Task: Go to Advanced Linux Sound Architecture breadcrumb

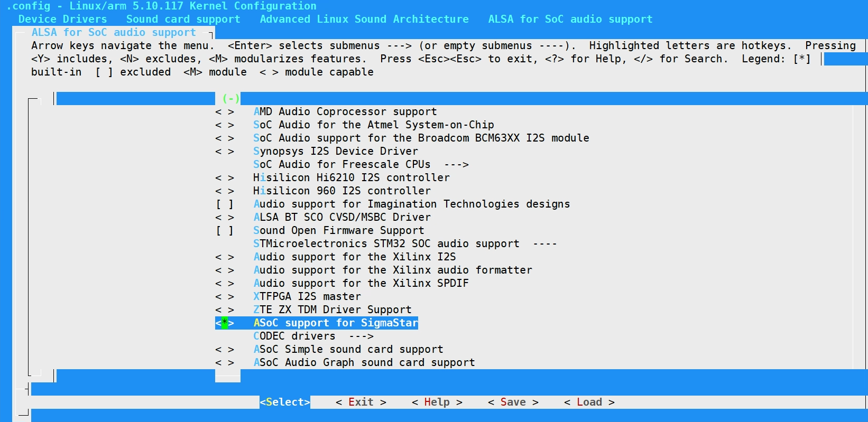Action: (x=364, y=19)
